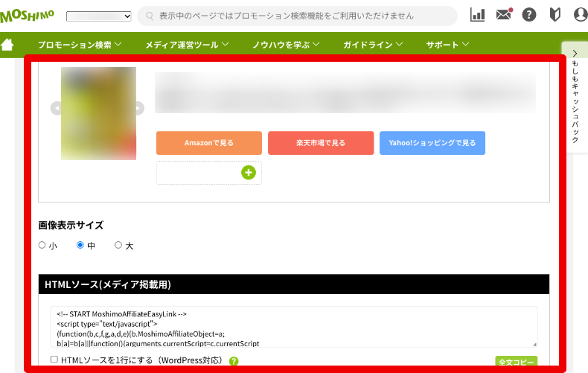Open the help question mark icon
This screenshot has width=588, height=373.
point(529,15)
